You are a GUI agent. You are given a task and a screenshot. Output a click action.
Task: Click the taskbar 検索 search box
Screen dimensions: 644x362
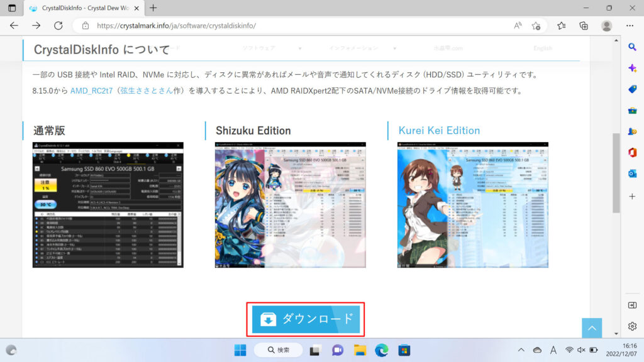pyautogui.click(x=279, y=350)
